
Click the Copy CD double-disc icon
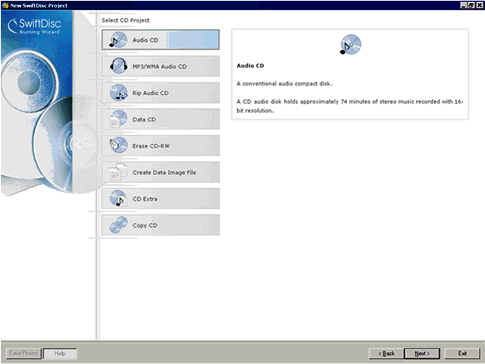pos(118,225)
